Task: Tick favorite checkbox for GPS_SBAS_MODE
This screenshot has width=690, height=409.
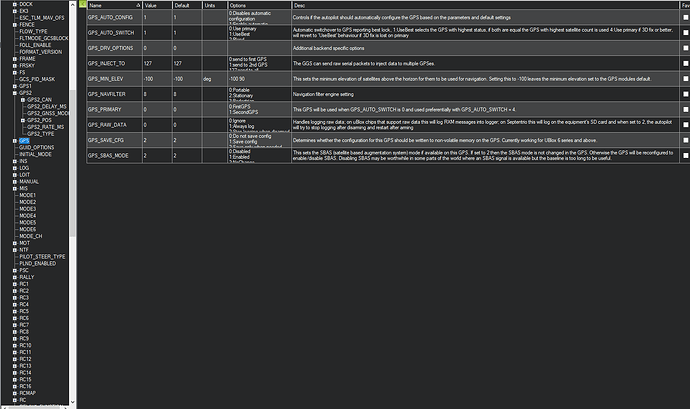Action: (686, 155)
